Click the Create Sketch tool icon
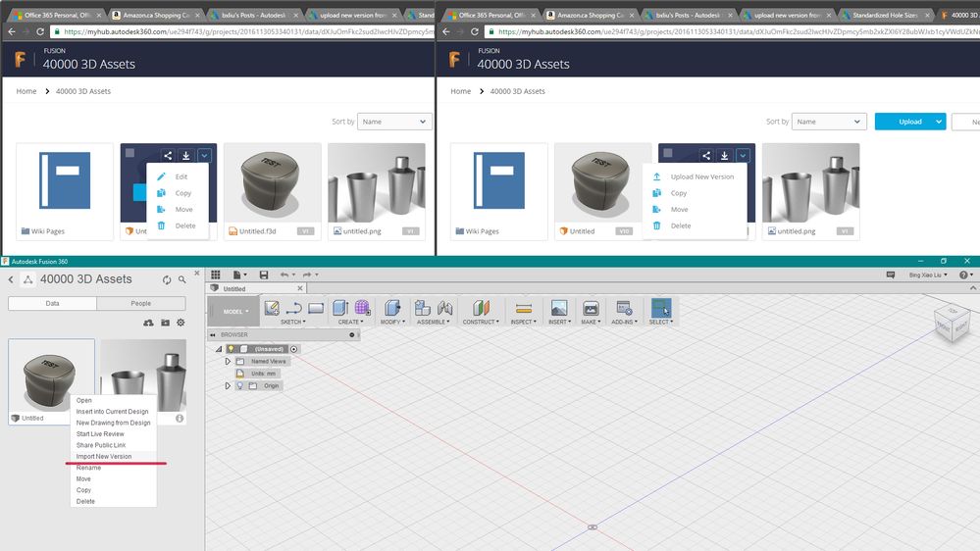This screenshot has width=980, height=551. point(272,308)
